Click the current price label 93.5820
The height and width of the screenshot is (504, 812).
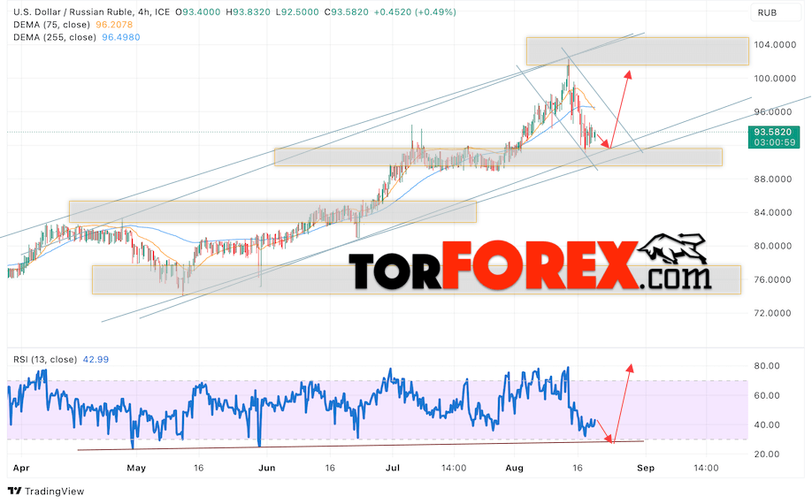coord(773,132)
